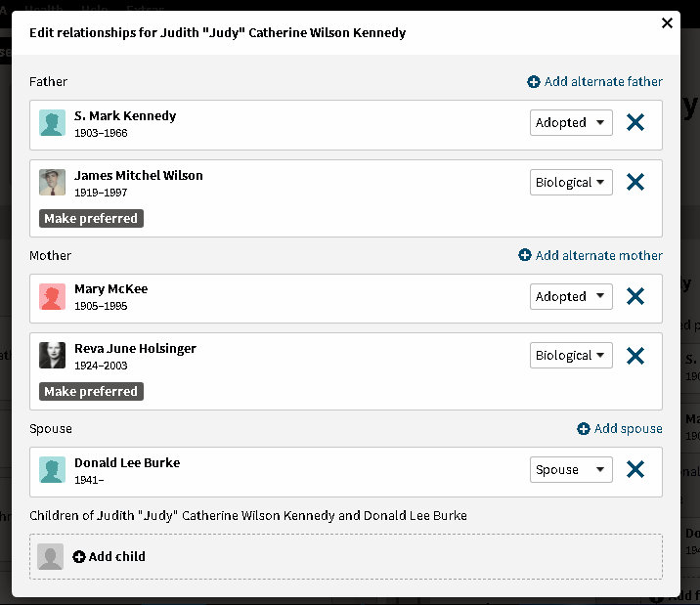
Task: Make Reva June Holsinger preferred mother
Action: click(x=91, y=392)
